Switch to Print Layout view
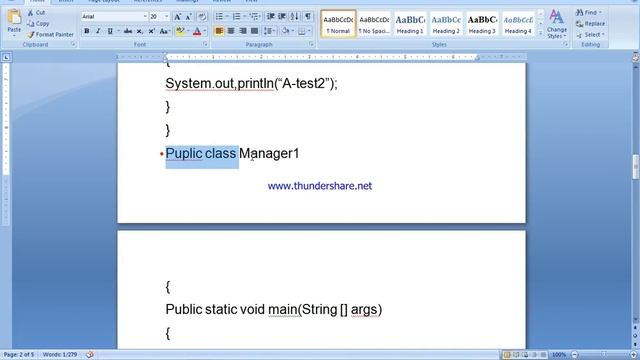The height and width of the screenshot is (360, 640). click(x=507, y=355)
